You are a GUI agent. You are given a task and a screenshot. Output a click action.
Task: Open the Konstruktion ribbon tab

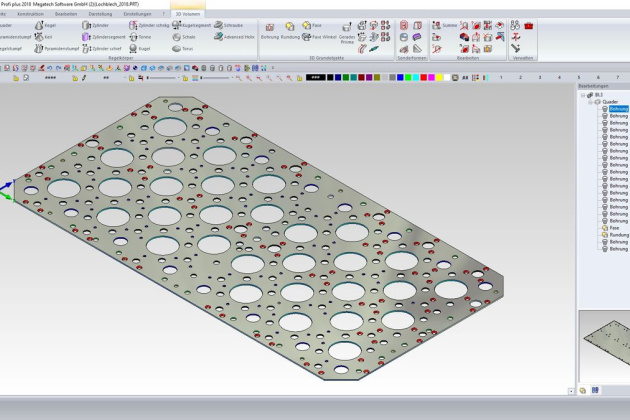coord(30,14)
